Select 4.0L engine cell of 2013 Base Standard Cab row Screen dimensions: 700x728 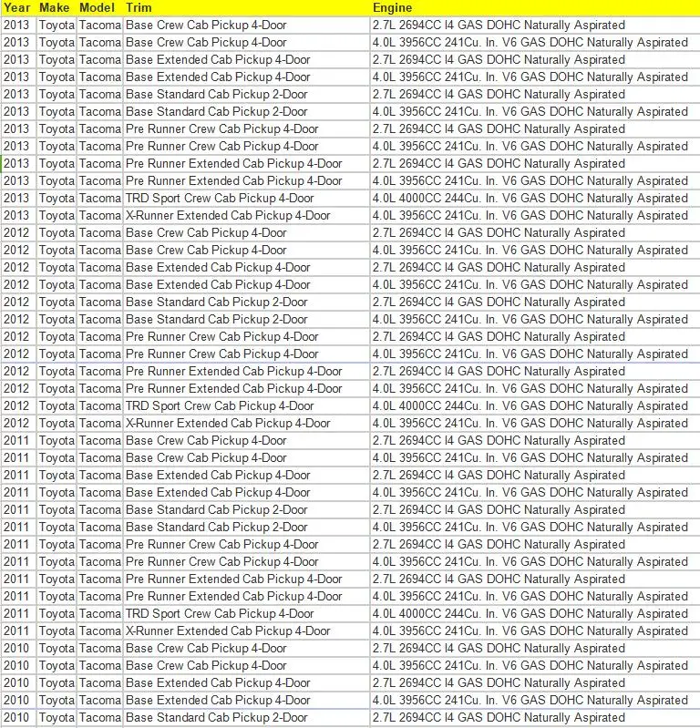535,111
